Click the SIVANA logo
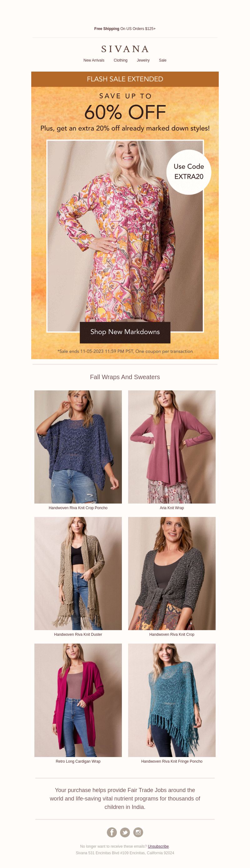This screenshot has height=868, width=250. tap(125, 49)
